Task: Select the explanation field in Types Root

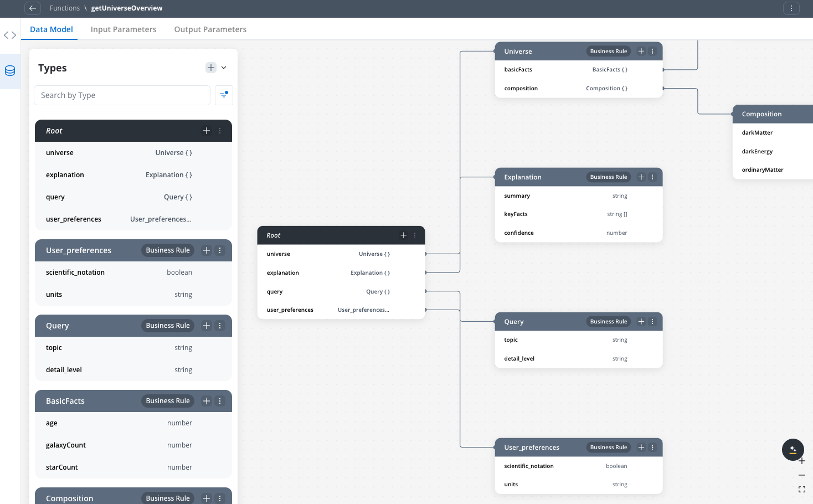Action: (133, 175)
